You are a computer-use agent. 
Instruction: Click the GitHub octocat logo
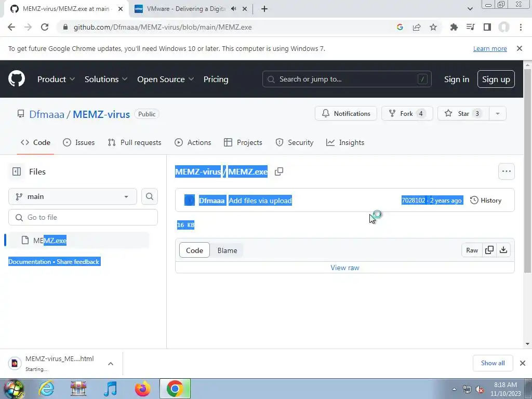17,79
